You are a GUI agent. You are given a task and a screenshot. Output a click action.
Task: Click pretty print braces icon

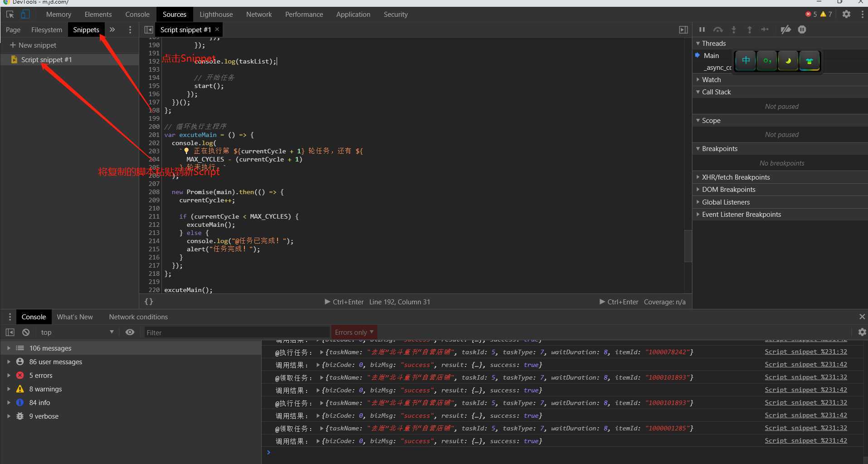(x=149, y=302)
